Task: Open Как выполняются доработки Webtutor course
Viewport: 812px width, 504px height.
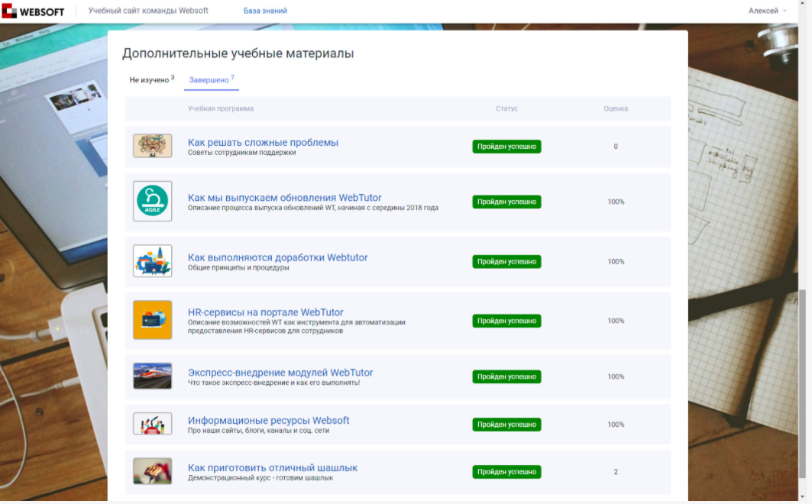Action: [x=277, y=257]
